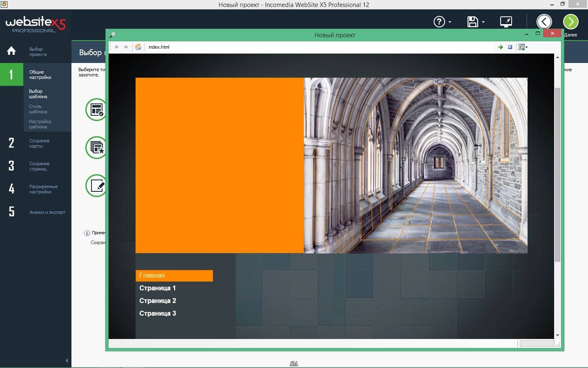Click scrollbar down arrow in preview

point(557,335)
